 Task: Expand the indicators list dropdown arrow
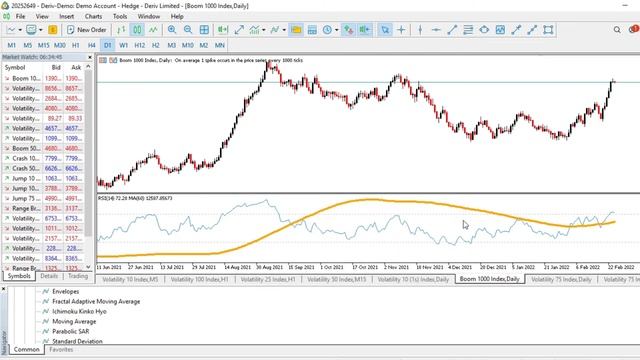(263, 30)
